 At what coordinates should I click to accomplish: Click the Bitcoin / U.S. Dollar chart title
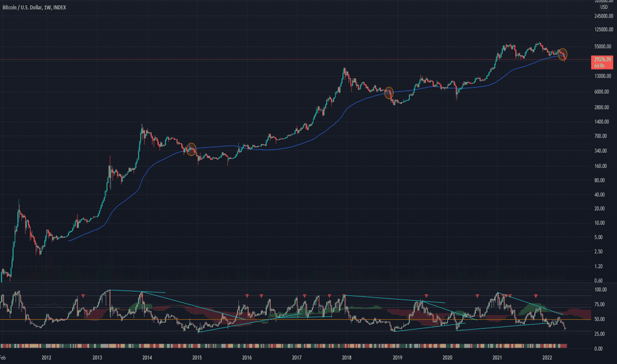[34, 7]
